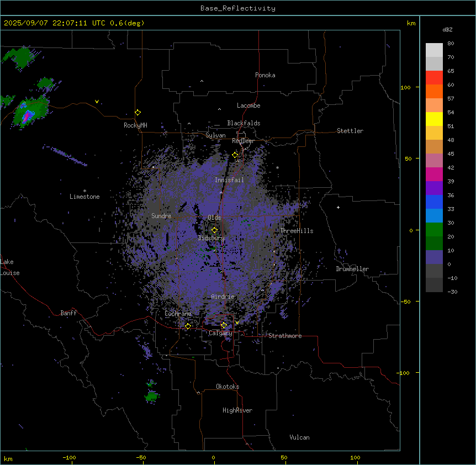Viewport: 476px width, 465px height.
Task: Select the magenta 42–39 dBZ legend swatch
Action: (434, 174)
